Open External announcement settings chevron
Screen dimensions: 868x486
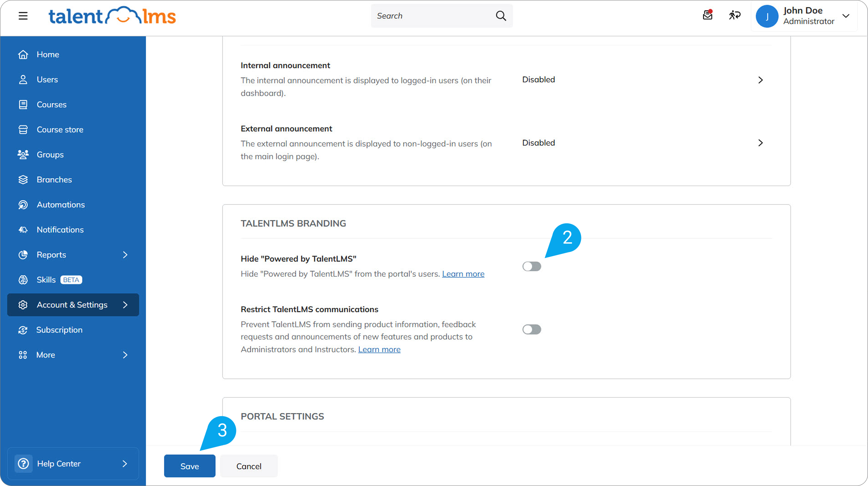(x=760, y=143)
